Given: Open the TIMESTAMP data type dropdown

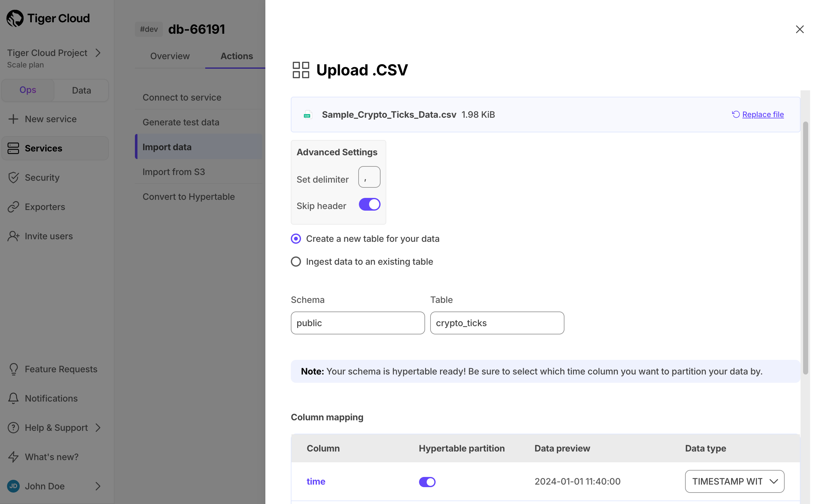Looking at the screenshot, I should point(734,481).
